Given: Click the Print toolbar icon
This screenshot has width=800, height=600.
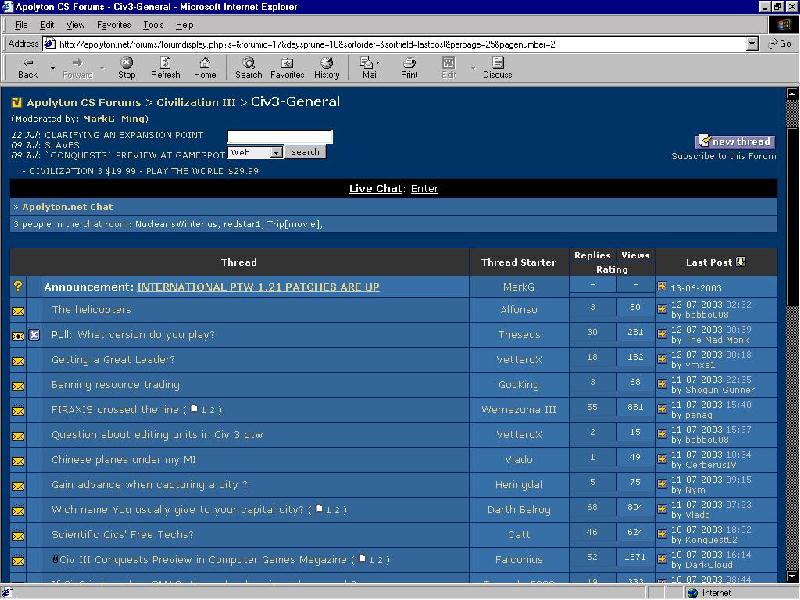Looking at the screenshot, I should click(x=410, y=67).
